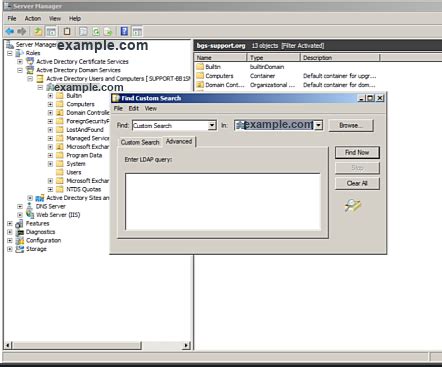
Task: Click the Roles node icon
Action: pos(20,53)
